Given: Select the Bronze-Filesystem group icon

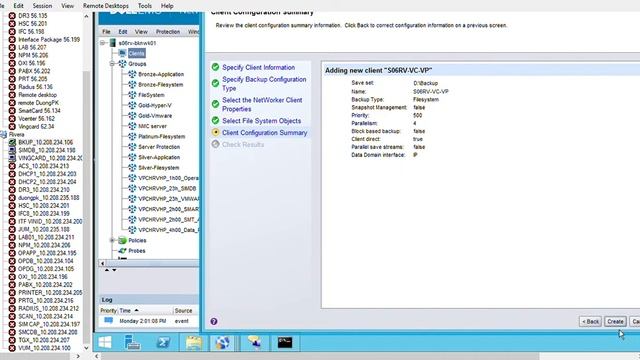Looking at the screenshot, I should coord(132,84).
